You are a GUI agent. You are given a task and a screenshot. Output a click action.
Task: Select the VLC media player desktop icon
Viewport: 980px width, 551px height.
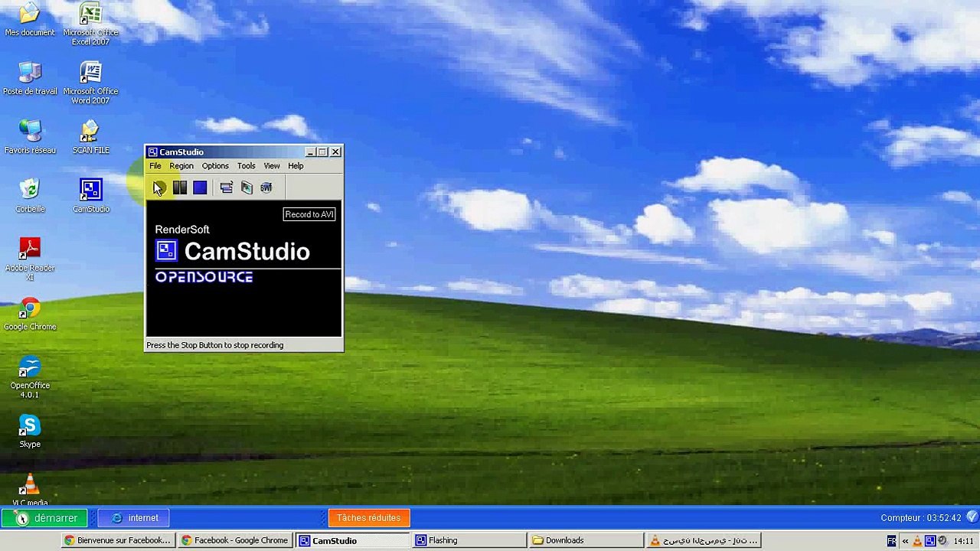coord(30,490)
